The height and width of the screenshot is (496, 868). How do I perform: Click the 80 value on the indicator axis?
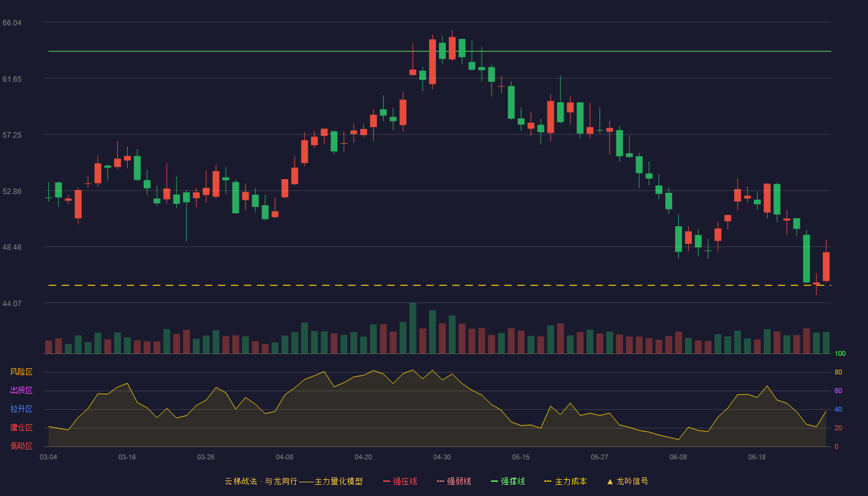pos(838,372)
